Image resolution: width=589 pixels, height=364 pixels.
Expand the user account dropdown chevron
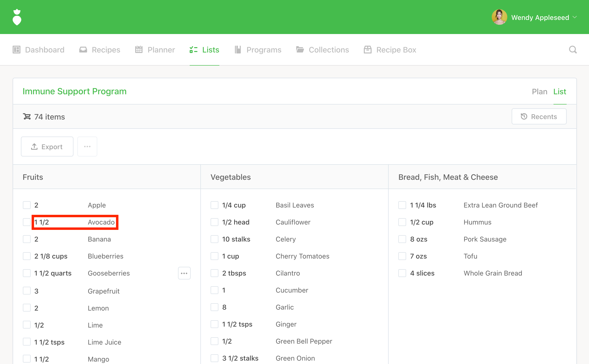tap(575, 17)
